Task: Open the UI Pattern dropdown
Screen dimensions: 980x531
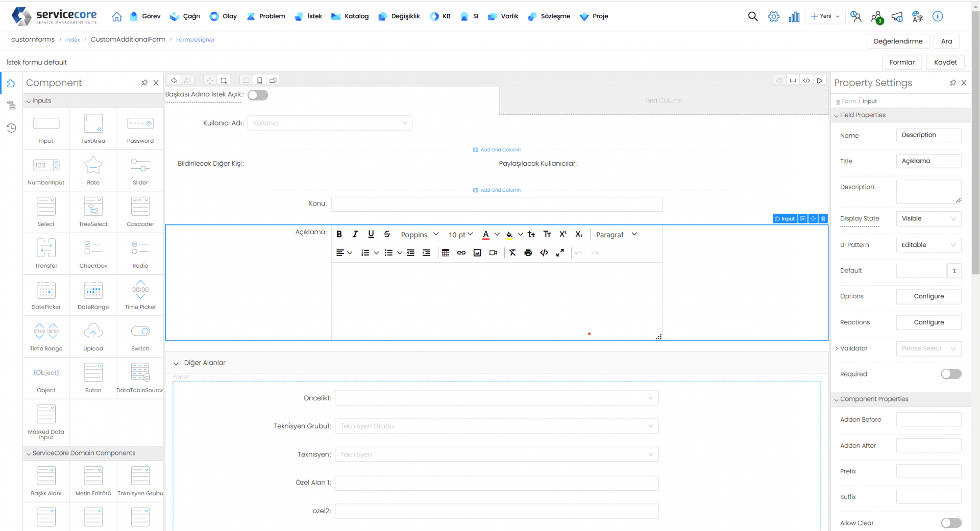Action: 928,245
